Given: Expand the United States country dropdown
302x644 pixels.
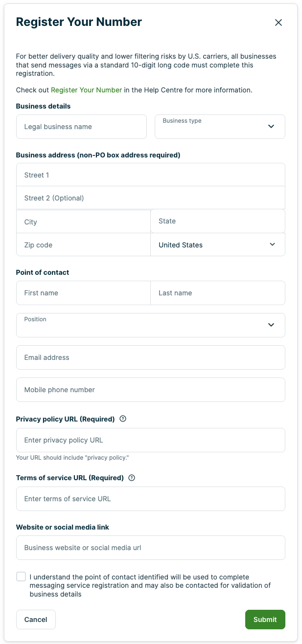Looking at the screenshot, I should [x=217, y=245].
